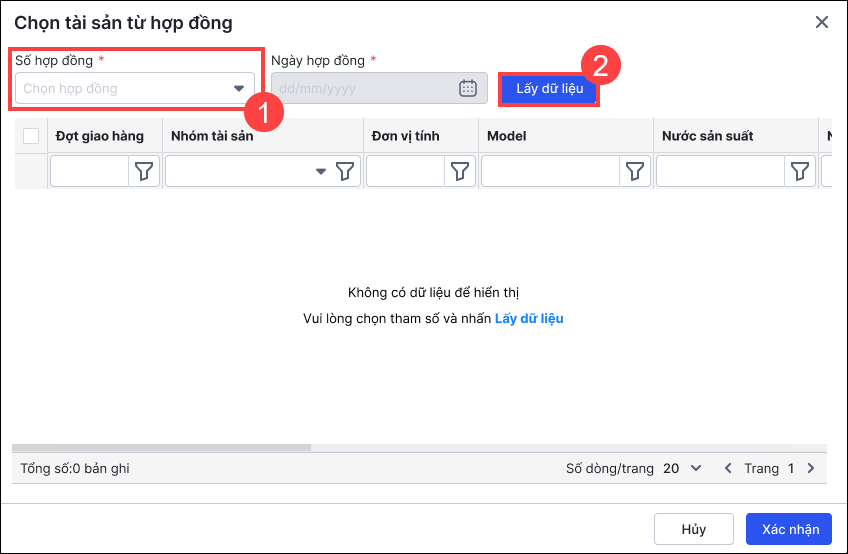Click filter icon in Đơn vị tính column
This screenshot has height=554, width=848.
click(x=460, y=172)
